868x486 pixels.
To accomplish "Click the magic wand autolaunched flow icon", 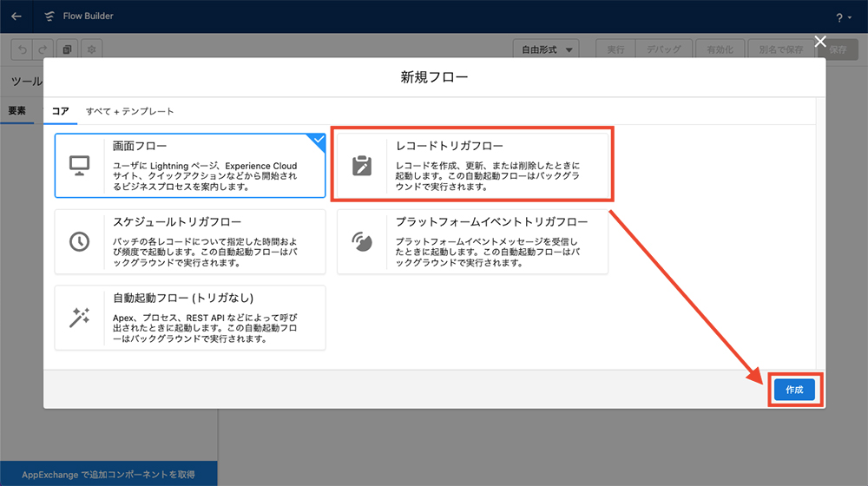I will 79,318.
